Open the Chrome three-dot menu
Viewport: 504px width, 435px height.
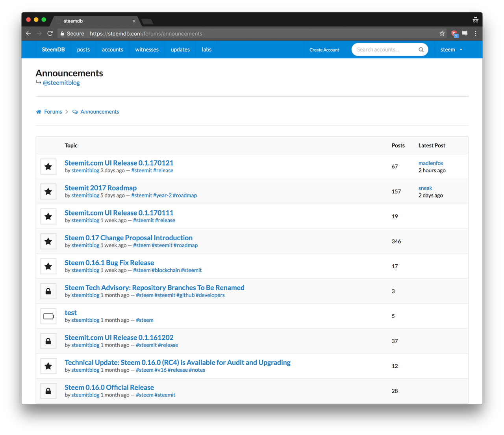coord(476,33)
